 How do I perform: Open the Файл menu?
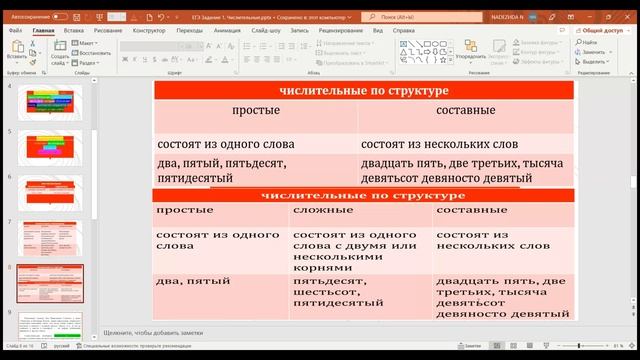pyautogui.click(x=16, y=31)
